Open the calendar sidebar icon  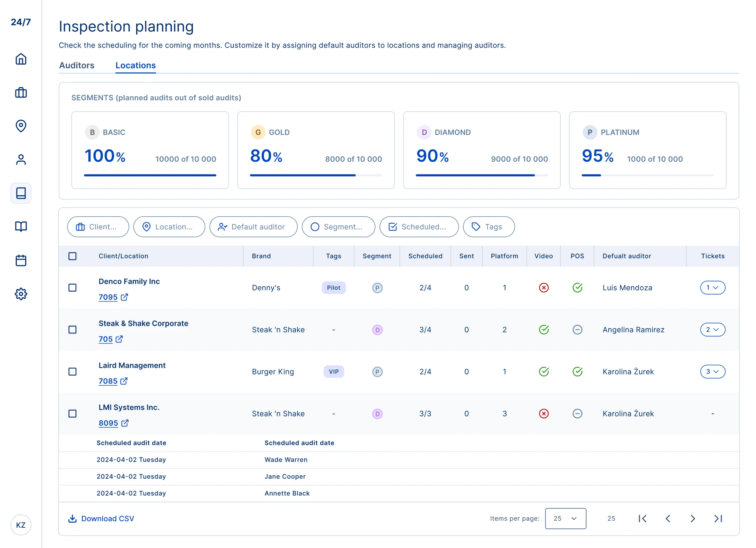click(21, 261)
